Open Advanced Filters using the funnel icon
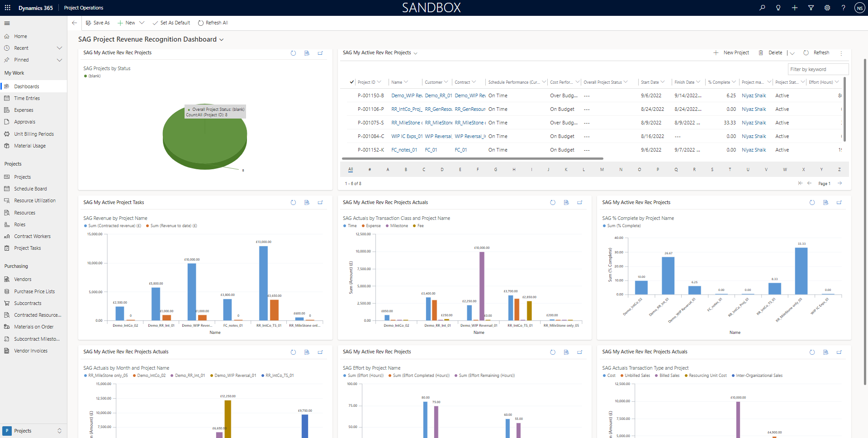This screenshot has width=868, height=438. pyautogui.click(x=811, y=8)
